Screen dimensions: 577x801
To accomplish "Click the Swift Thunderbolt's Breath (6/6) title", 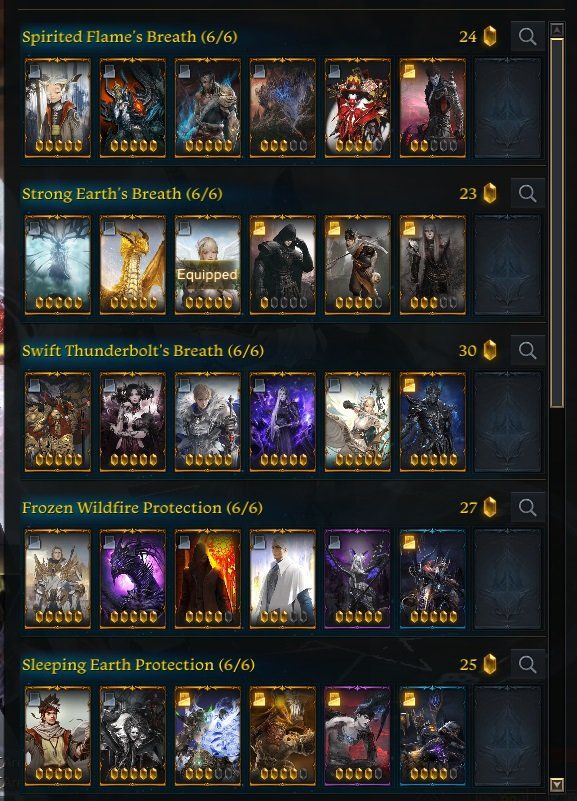I will (143, 351).
